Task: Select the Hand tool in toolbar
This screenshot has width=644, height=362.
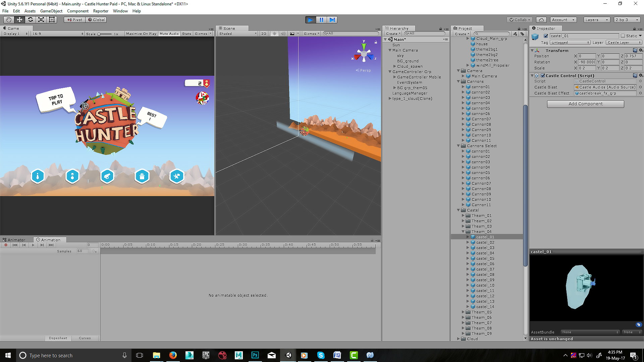Action: (x=9, y=20)
